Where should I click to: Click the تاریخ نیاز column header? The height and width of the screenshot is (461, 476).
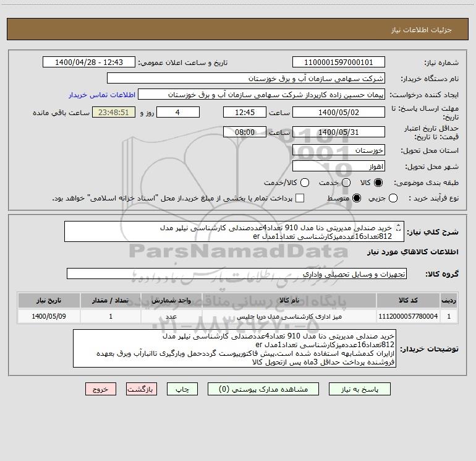[x=49, y=300]
